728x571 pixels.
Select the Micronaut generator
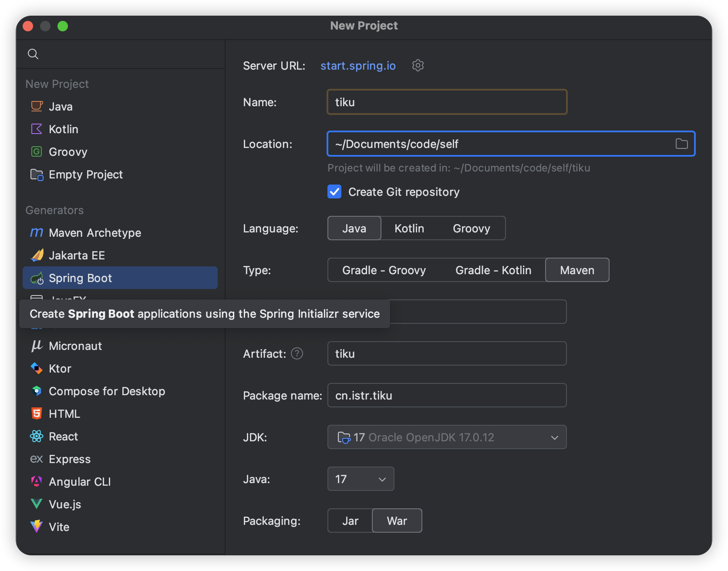75,346
